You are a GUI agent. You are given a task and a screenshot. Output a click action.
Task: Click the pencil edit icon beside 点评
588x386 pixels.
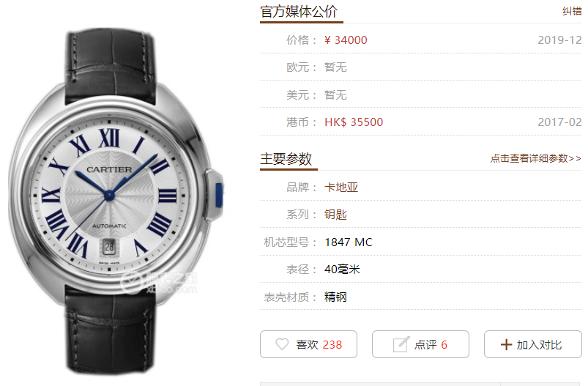[401, 344]
